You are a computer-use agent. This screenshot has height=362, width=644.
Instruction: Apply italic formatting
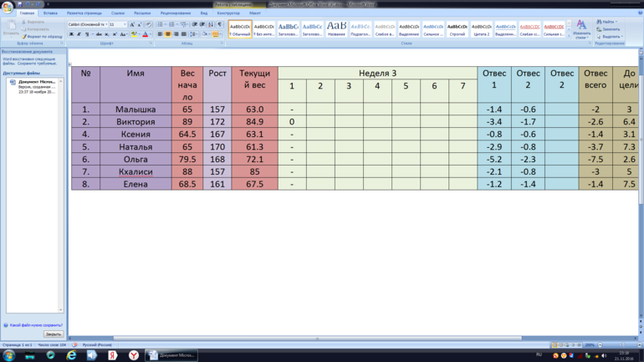click(79, 34)
